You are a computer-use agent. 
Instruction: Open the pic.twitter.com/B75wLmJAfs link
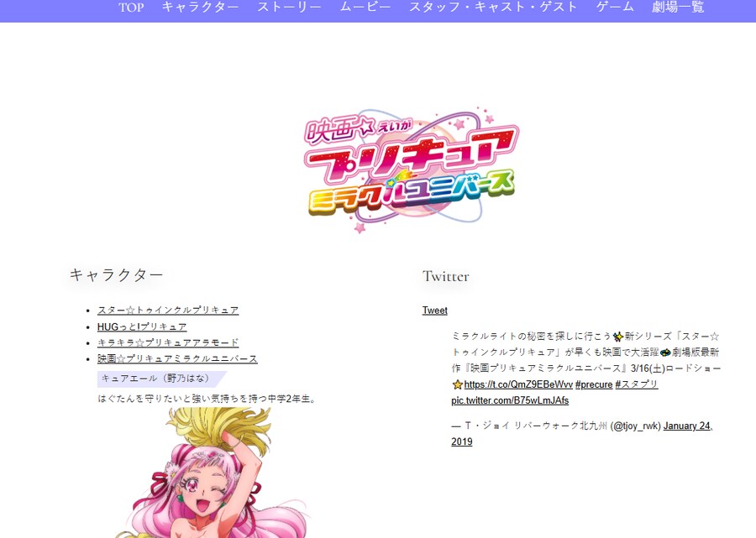pyautogui.click(x=510, y=400)
